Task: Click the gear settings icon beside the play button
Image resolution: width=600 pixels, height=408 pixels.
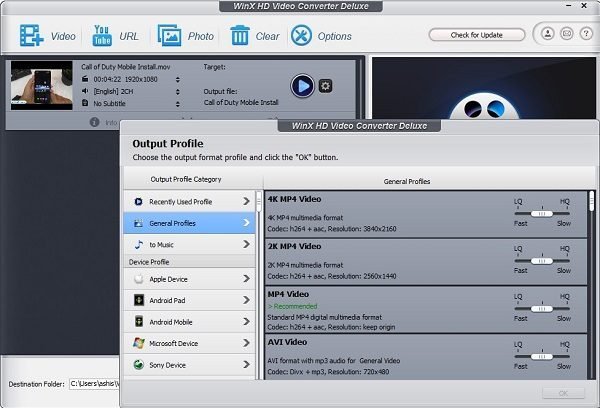Action: click(325, 86)
